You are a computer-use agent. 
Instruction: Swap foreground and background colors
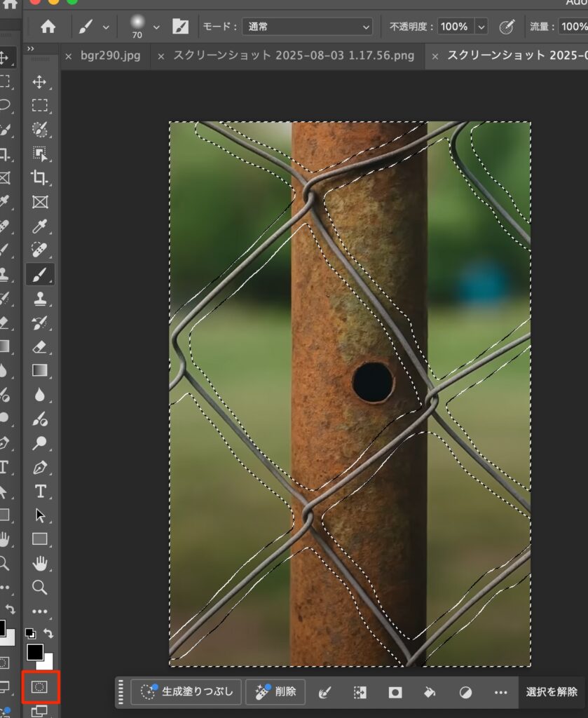tap(48, 633)
